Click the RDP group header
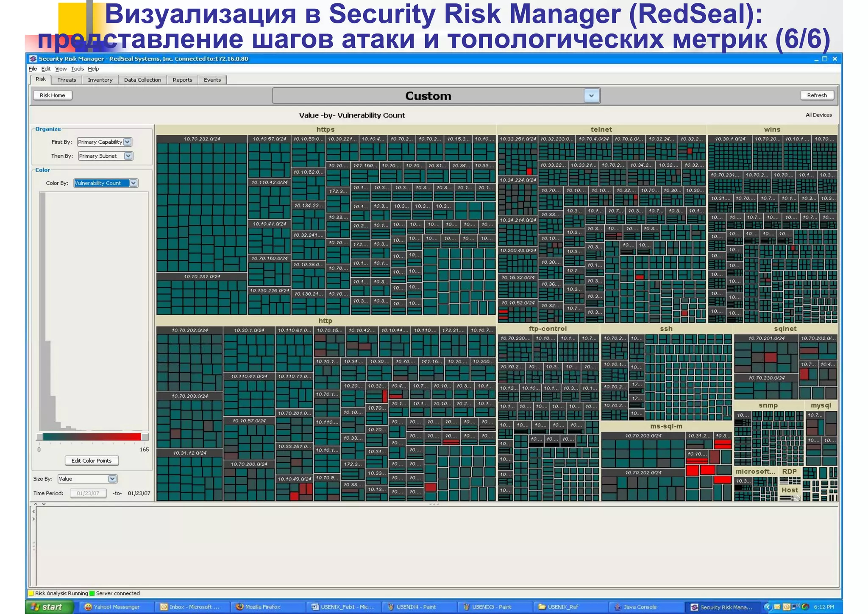The width and height of the screenshot is (868, 614). click(790, 472)
